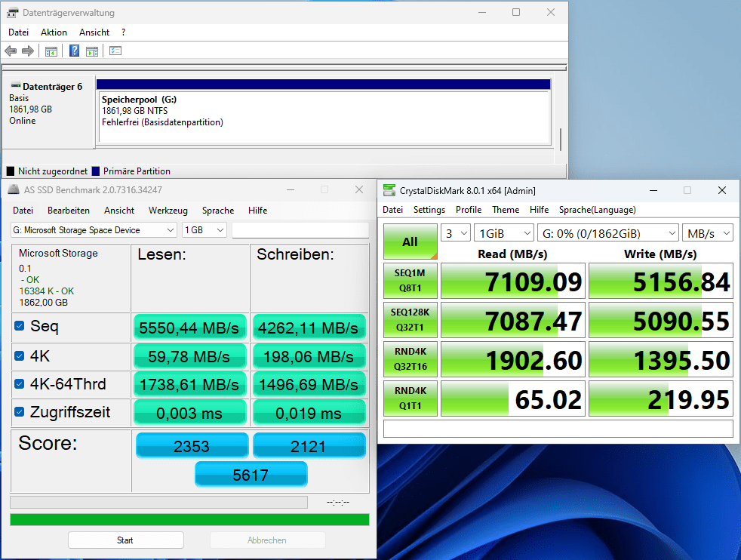Screen dimensions: 741x560
Task: Open Profile menu in CrystalDiskMark
Action: tap(469, 209)
